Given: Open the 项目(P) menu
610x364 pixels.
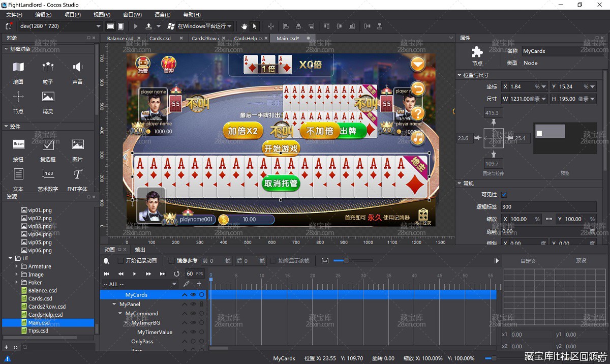Looking at the screenshot, I should click(73, 15).
